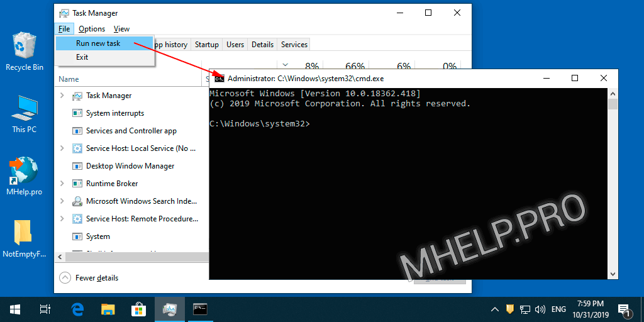
Task: Open the network tray icon
Action: tap(525, 309)
